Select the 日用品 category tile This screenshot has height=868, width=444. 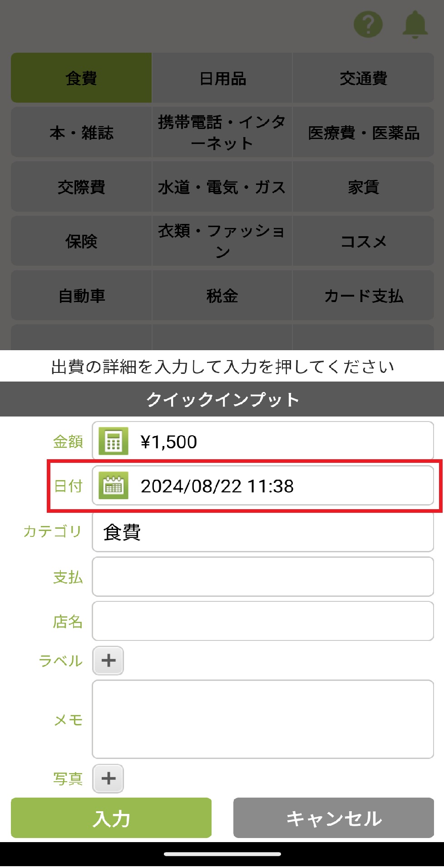pos(222,78)
